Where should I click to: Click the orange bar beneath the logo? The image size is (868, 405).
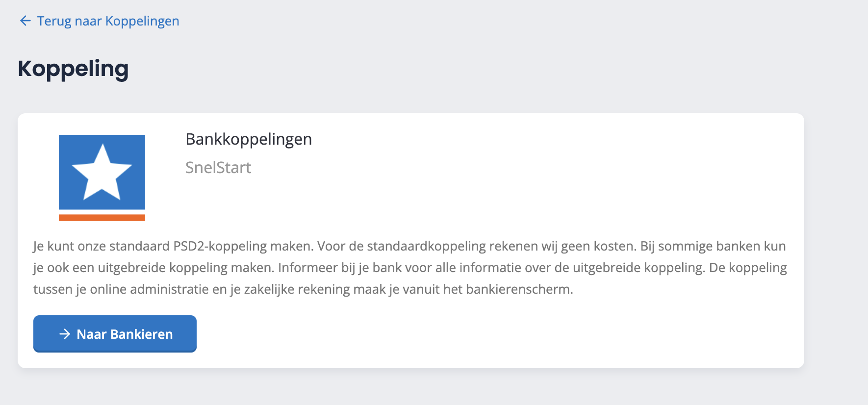pyautogui.click(x=102, y=218)
